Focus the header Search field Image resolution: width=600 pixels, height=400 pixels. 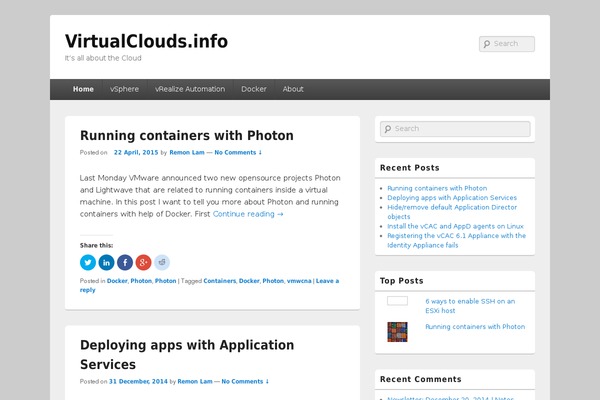507,44
